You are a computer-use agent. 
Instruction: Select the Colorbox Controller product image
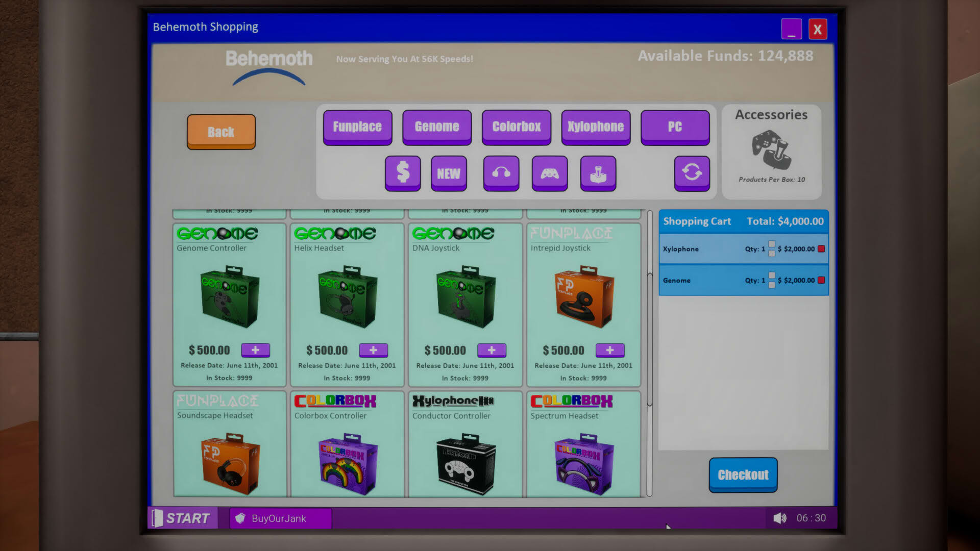click(x=348, y=463)
